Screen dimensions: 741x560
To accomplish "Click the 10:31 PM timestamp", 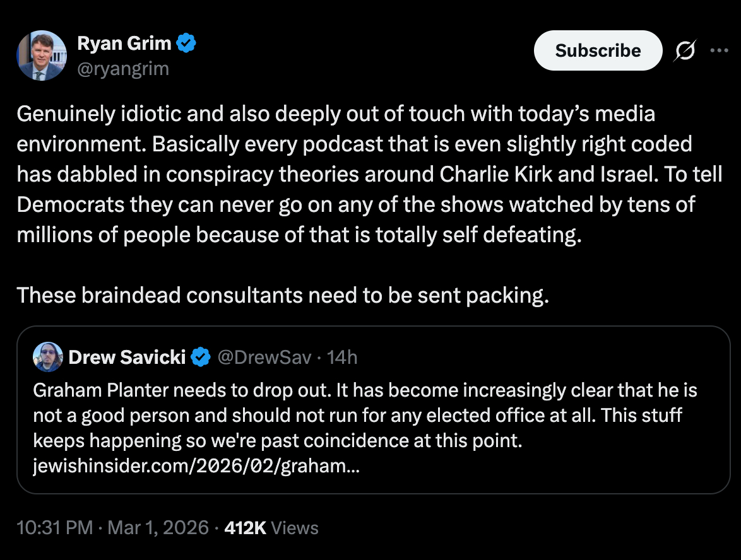I will tap(55, 527).
